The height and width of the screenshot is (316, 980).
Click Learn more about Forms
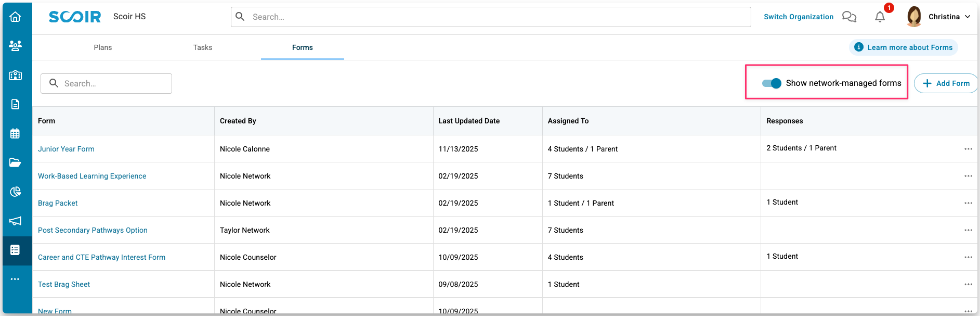(904, 47)
